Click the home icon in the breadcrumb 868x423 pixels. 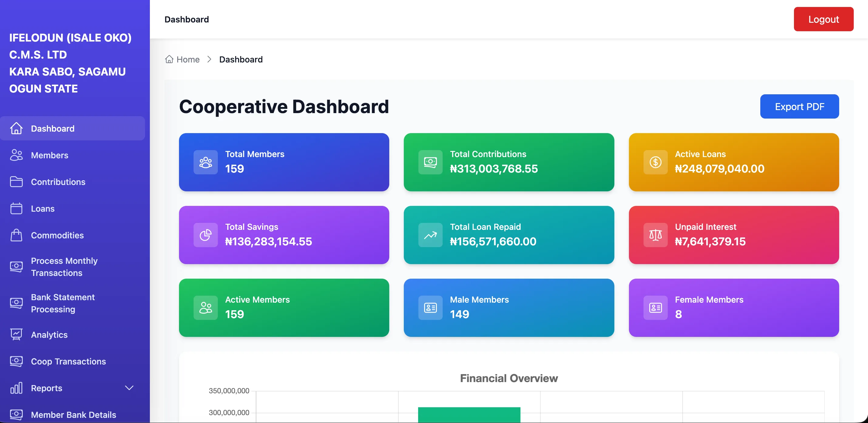pyautogui.click(x=169, y=59)
